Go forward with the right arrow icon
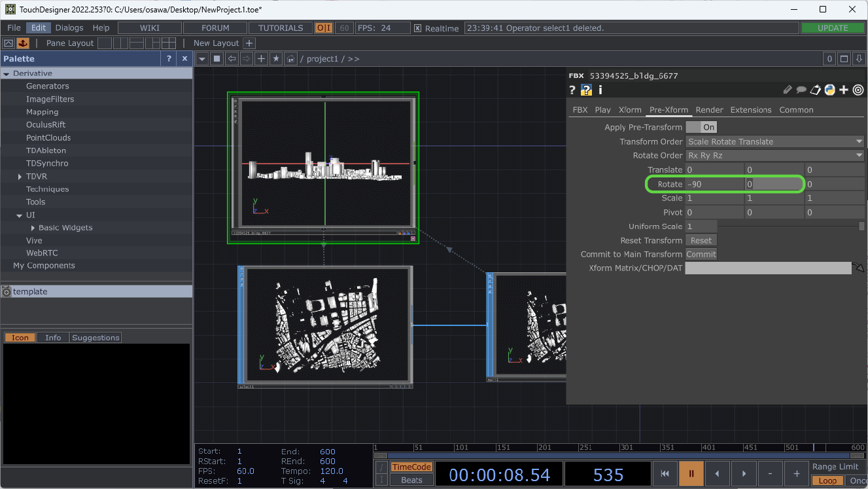 click(x=247, y=59)
